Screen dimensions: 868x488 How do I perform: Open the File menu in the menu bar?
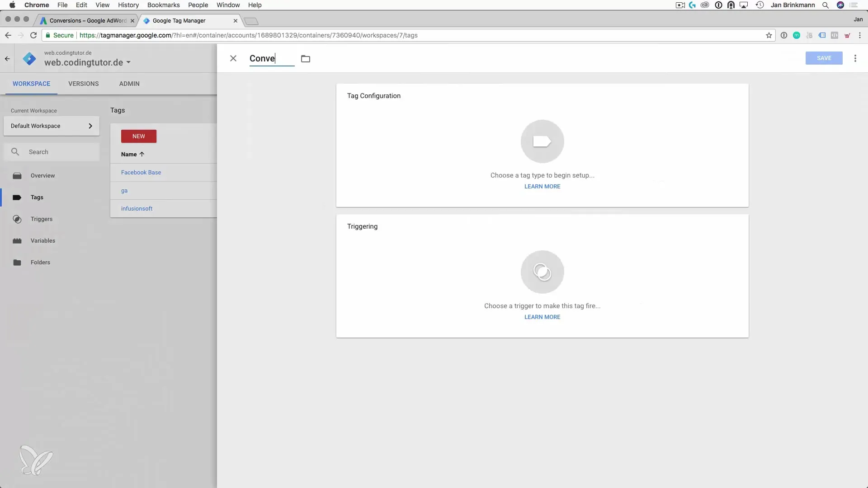(62, 5)
